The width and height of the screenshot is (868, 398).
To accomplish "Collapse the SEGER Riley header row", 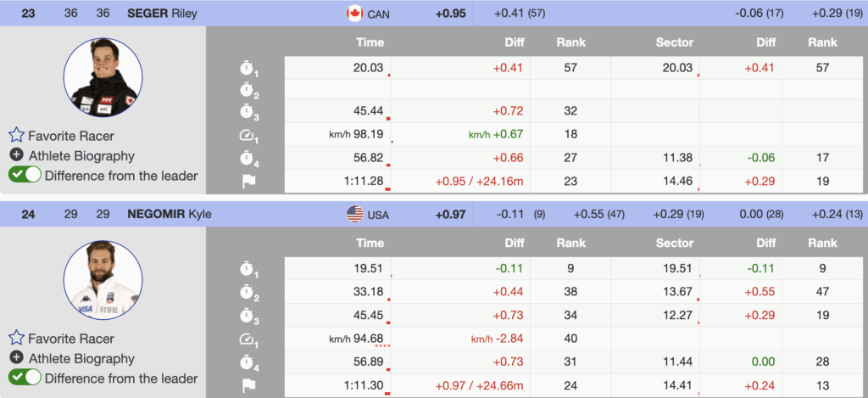I will click(x=161, y=13).
